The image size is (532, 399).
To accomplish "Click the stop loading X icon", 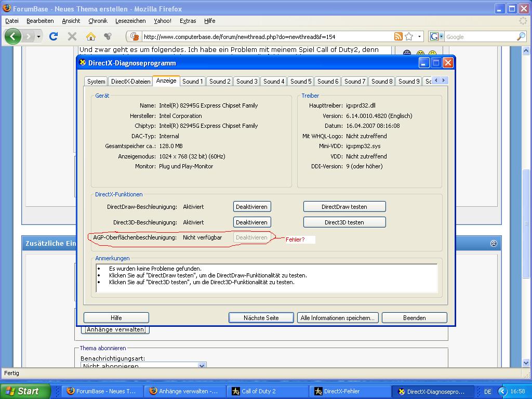I will 72,36.
